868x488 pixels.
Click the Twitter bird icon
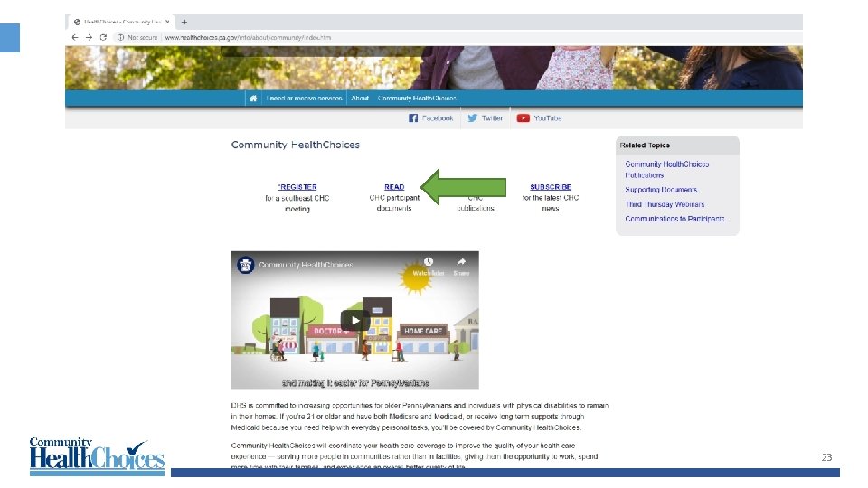[x=472, y=117]
